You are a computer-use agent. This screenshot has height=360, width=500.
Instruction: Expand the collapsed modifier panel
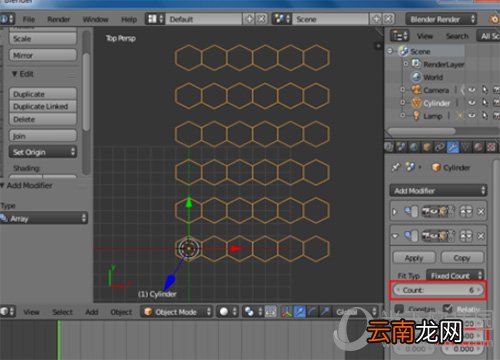point(395,211)
